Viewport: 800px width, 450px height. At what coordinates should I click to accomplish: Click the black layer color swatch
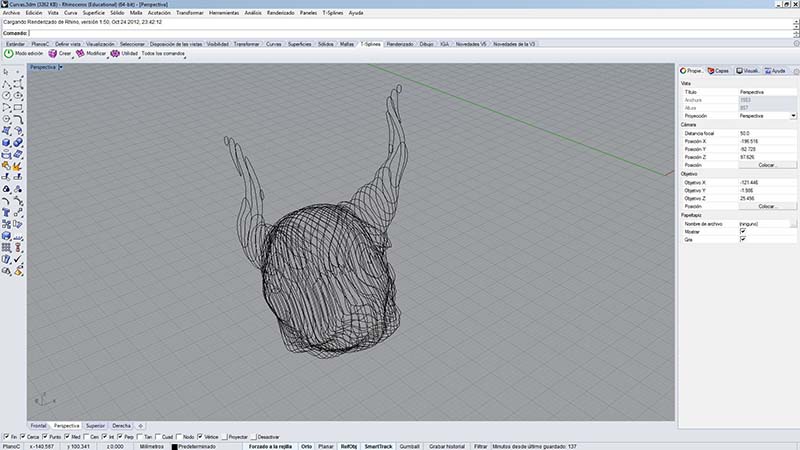[174, 447]
